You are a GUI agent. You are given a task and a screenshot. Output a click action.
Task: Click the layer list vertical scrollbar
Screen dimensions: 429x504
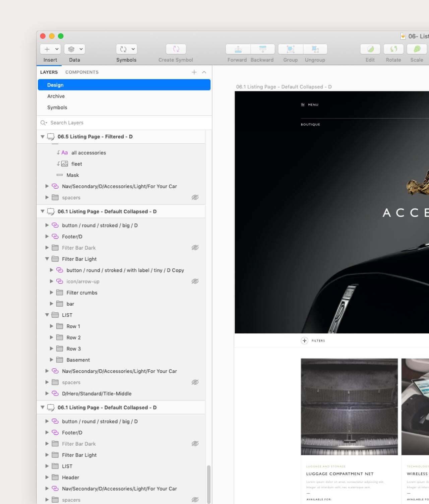[x=209, y=484]
